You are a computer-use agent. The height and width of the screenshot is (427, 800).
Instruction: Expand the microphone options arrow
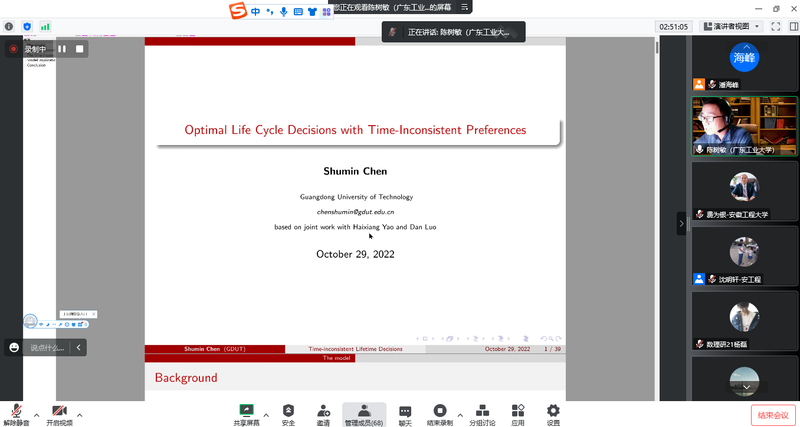click(x=36, y=413)
